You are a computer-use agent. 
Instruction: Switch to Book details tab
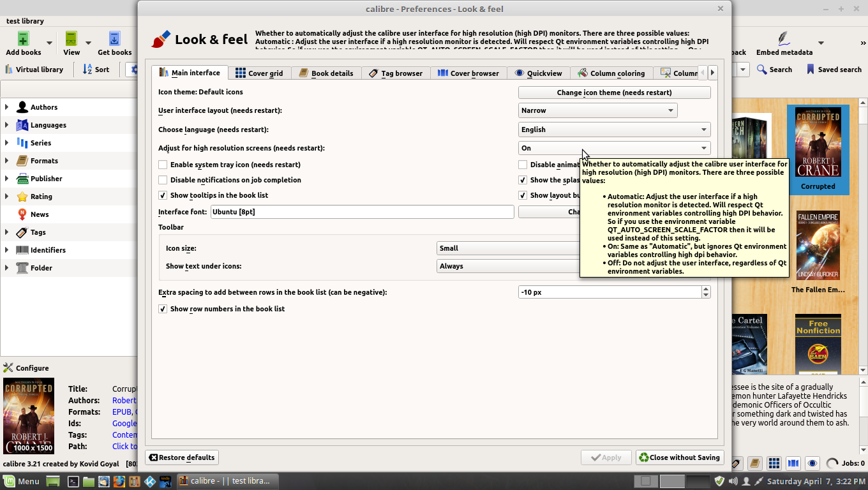coord(325,73)
